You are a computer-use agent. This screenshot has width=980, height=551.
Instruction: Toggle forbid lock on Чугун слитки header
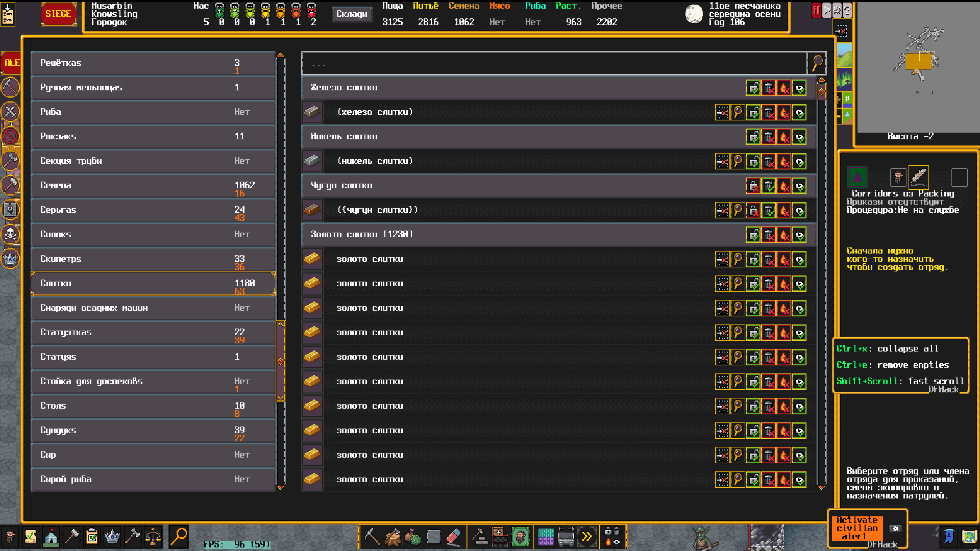coord(753,186)
